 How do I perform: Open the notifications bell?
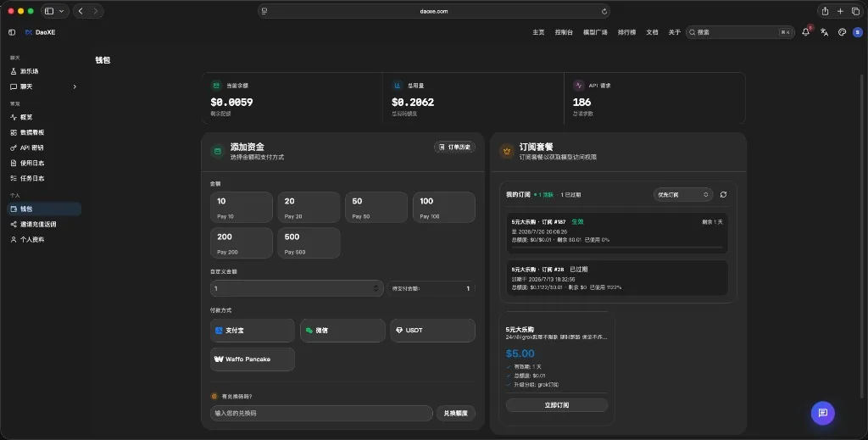[x=806, y=32]
